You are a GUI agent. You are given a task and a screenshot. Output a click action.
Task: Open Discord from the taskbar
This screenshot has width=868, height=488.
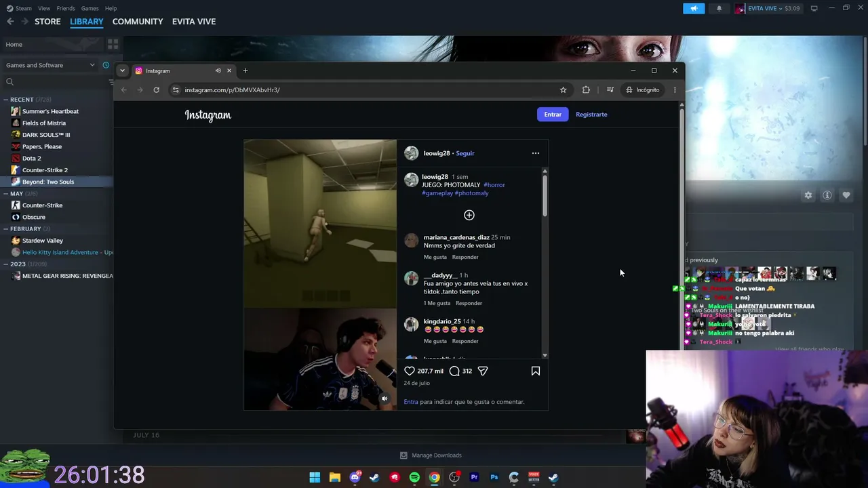click(355, 477)
